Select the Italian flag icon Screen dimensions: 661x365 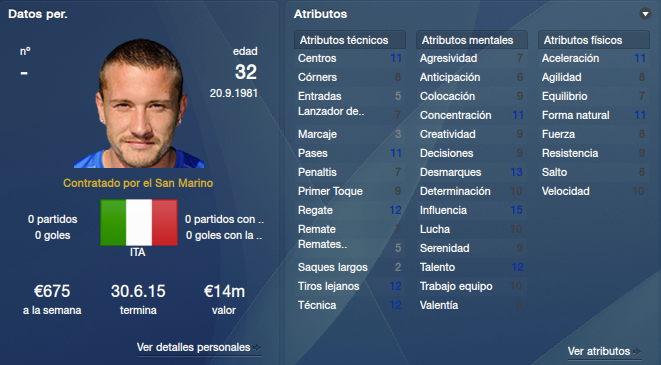(139, 223)
